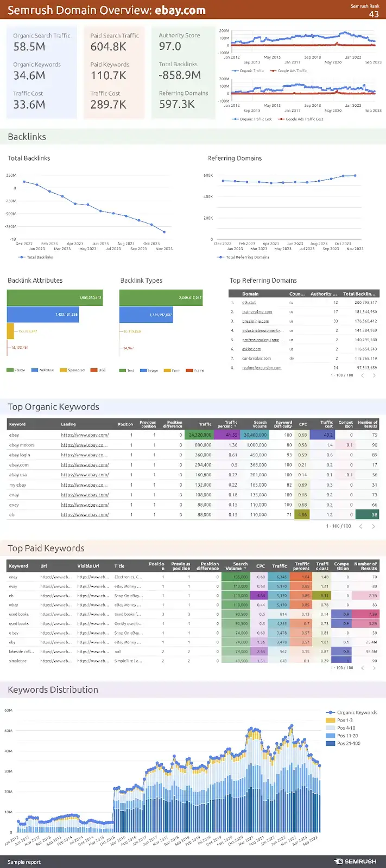
Task: Click the Keyword Difficulty column header
Action: coord(283,424)
